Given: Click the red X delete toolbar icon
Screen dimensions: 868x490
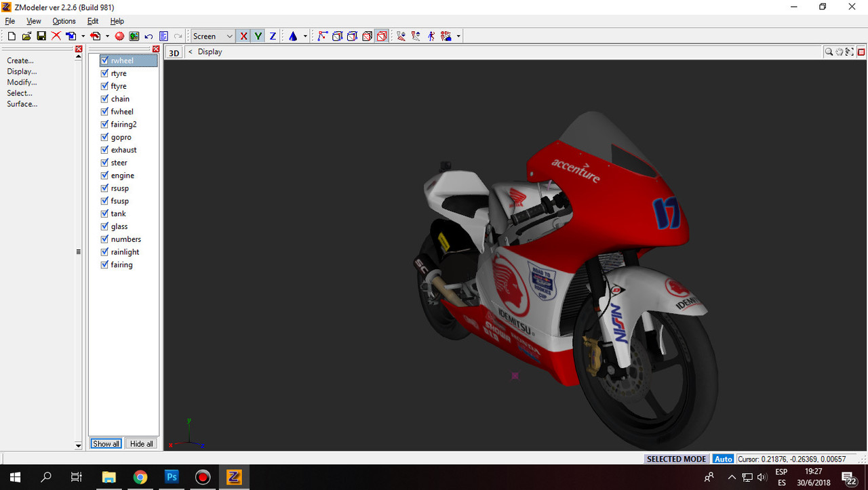Looking at the screenshot, I should (x=56, y=36).
